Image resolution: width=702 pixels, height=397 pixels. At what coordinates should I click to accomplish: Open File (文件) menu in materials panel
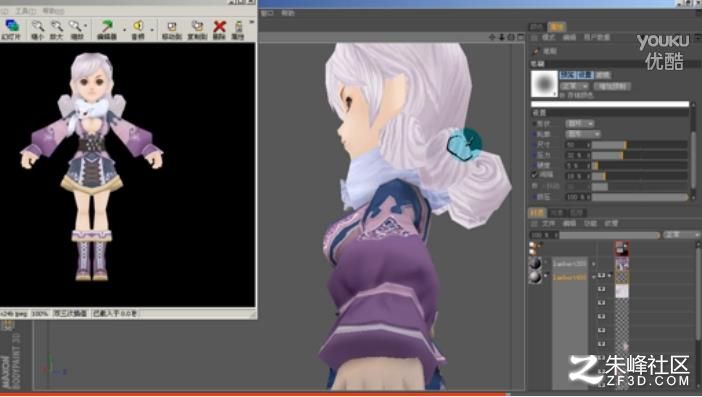(x=548, y=223)
